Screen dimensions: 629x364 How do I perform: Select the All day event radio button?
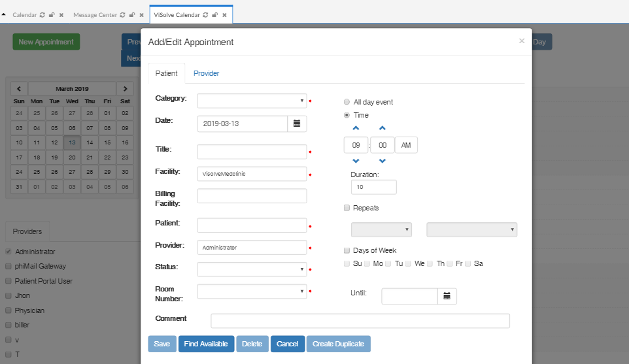coord(347,102)
